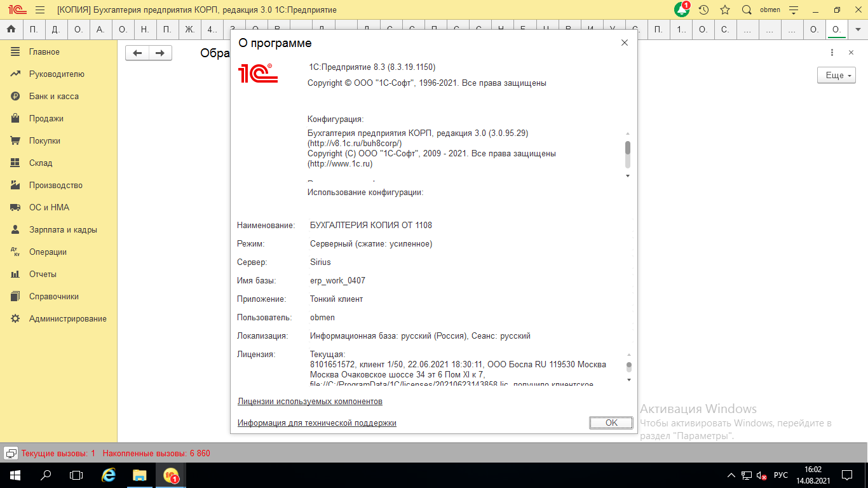Click the name БУХГАЛТЕРИЯ КОПИЯ ОТ 1108

pos(371,225)
